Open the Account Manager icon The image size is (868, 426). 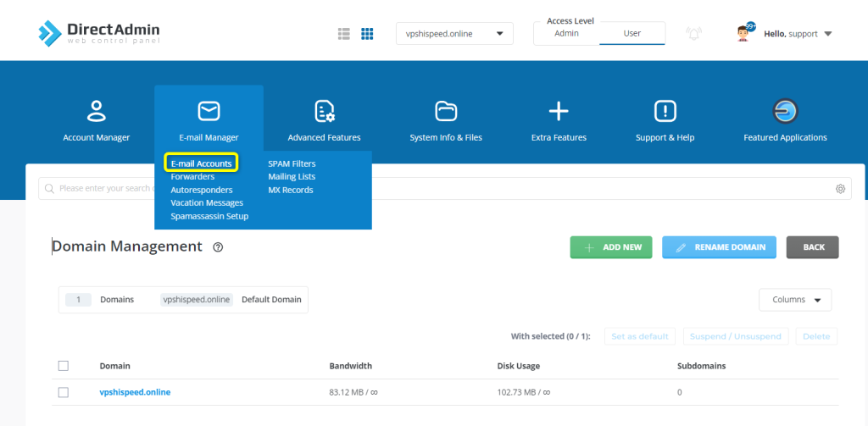tap(97, 111)
